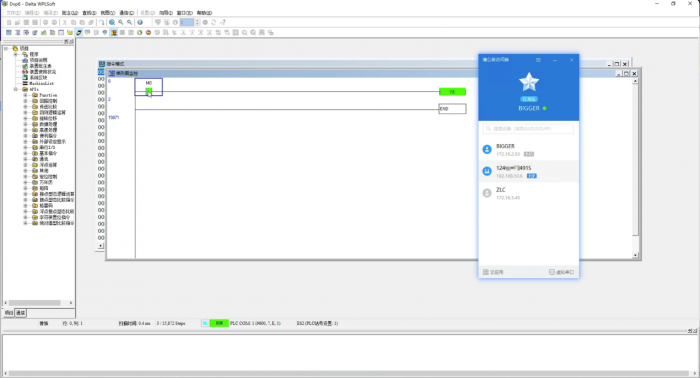Expand the Function folder in tree
700x378 pixels.
(x=25, y=95)
